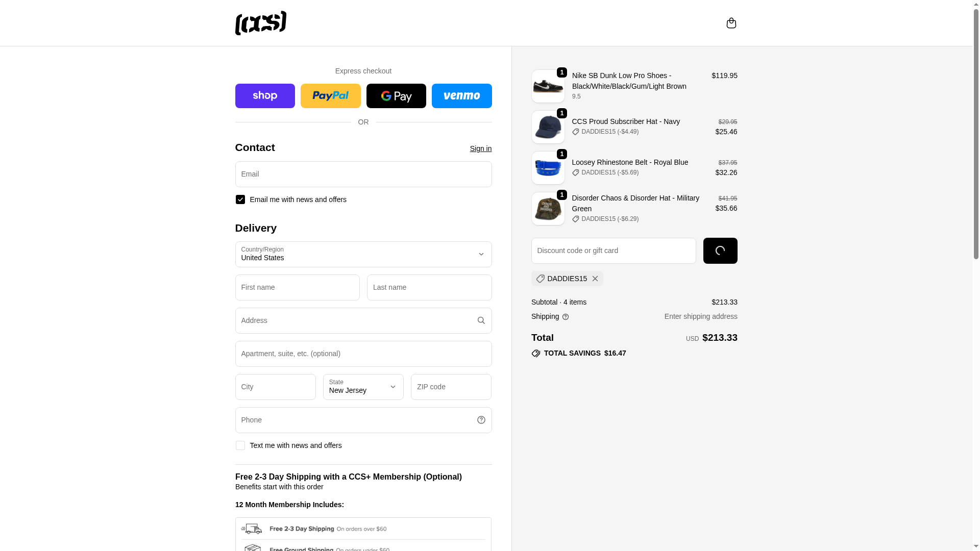
Task: Enable Text me with news and offers
Action: 240,445
